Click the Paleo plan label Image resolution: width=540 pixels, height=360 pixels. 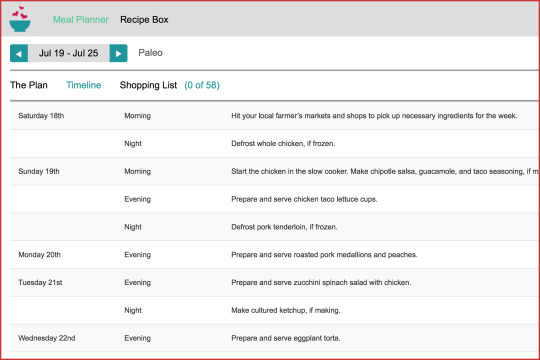pos(150,53)
